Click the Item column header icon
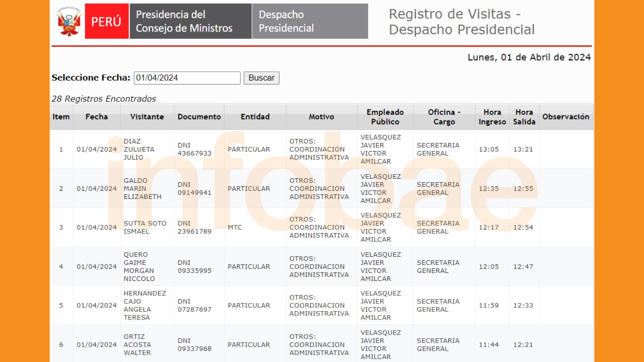 (x=61, y=117)
